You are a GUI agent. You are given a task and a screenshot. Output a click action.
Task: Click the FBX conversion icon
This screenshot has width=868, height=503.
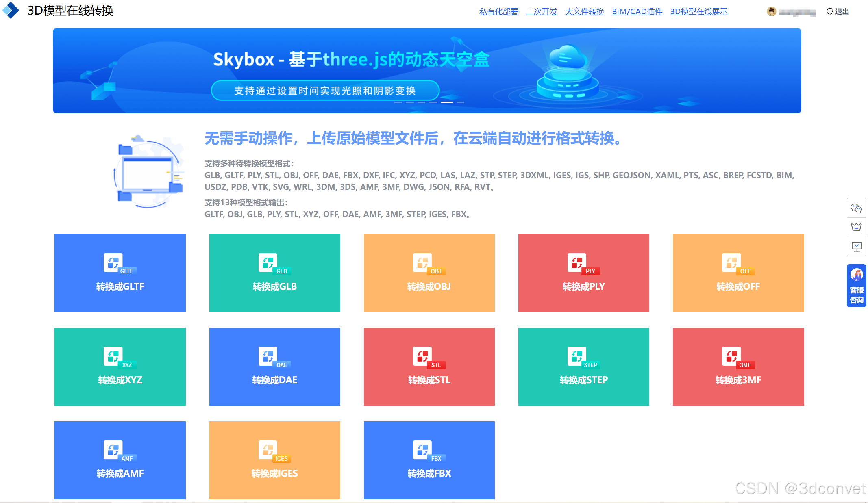tap(422, 449)
